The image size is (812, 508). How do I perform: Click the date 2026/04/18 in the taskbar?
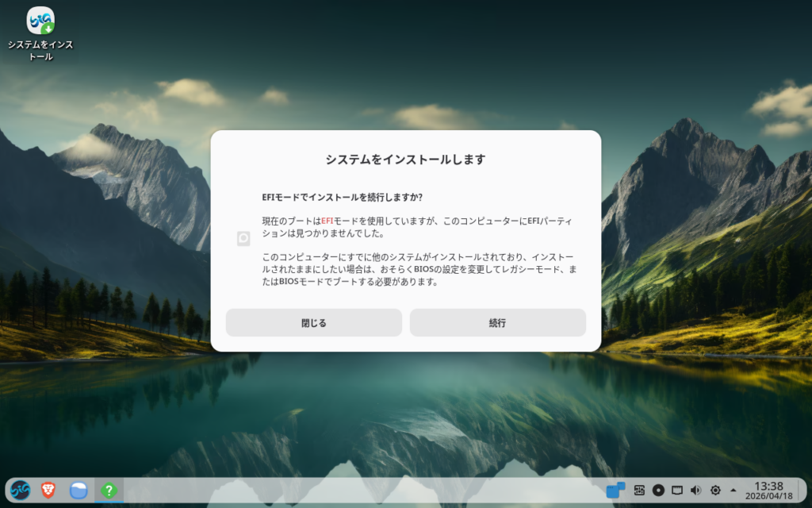click(768, 497)
